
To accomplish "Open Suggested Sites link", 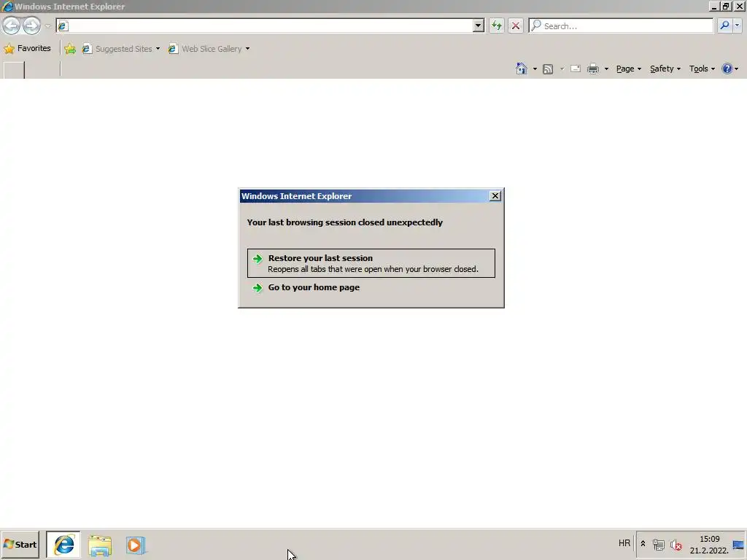I will click(117, 49).
